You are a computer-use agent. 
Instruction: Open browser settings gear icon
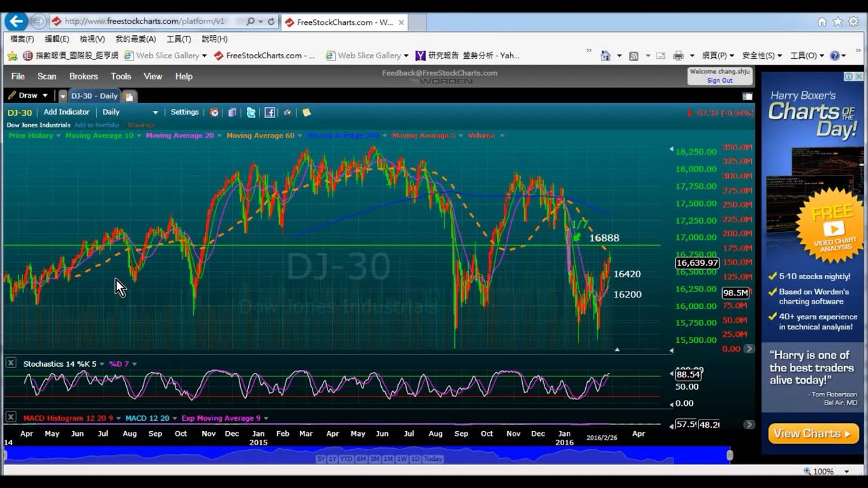(853, 22)
